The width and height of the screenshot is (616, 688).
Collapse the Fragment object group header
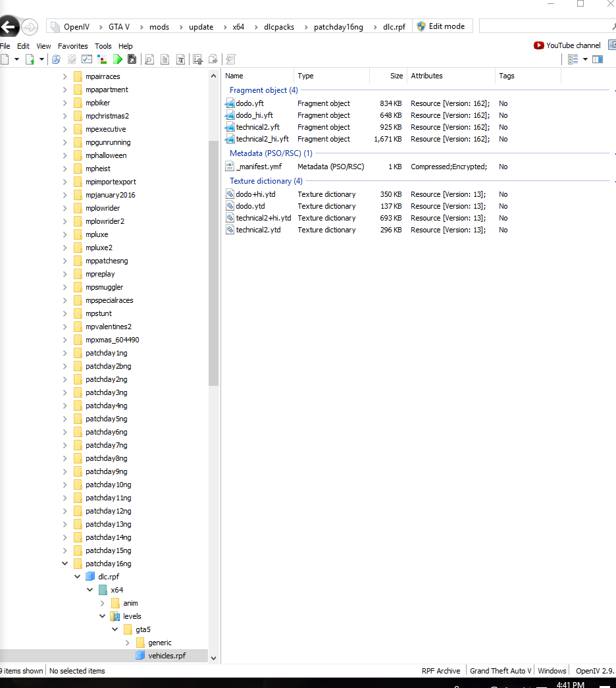coord(263,90)
